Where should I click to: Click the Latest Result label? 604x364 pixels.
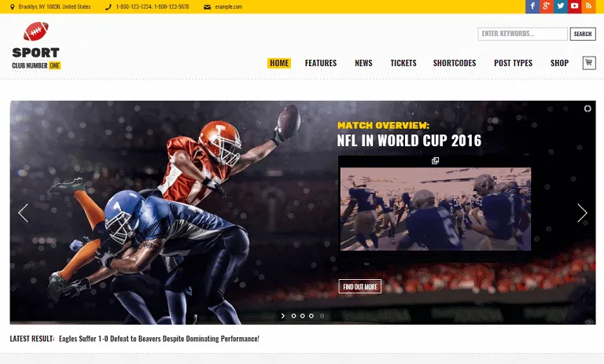click(32, 339)
